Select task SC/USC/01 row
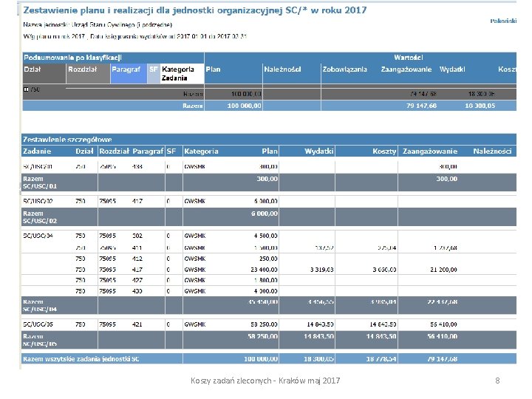Image resolution: width=532 pixels, height=399 pixels. click(x=269, y=166)
